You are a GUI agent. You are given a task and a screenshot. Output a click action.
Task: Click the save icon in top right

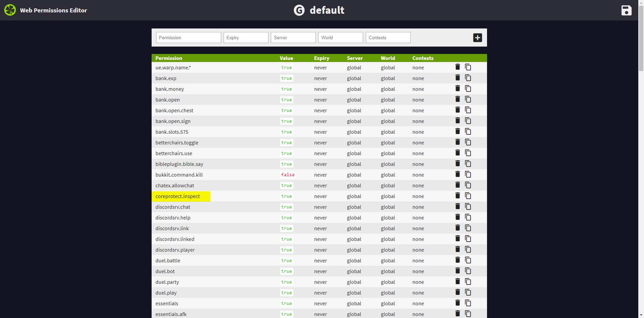[626, 10]
